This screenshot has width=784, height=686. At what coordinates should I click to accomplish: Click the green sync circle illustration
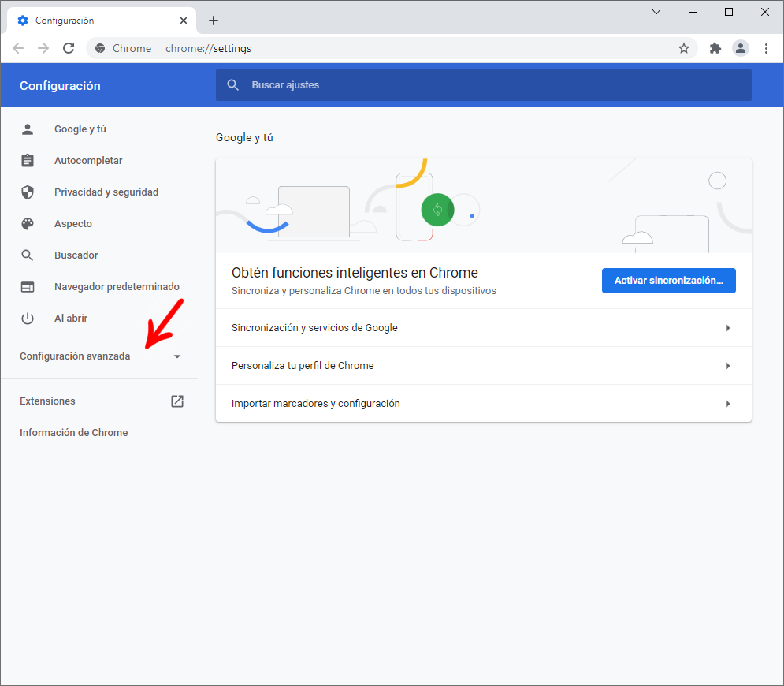[x=437, y=210]
